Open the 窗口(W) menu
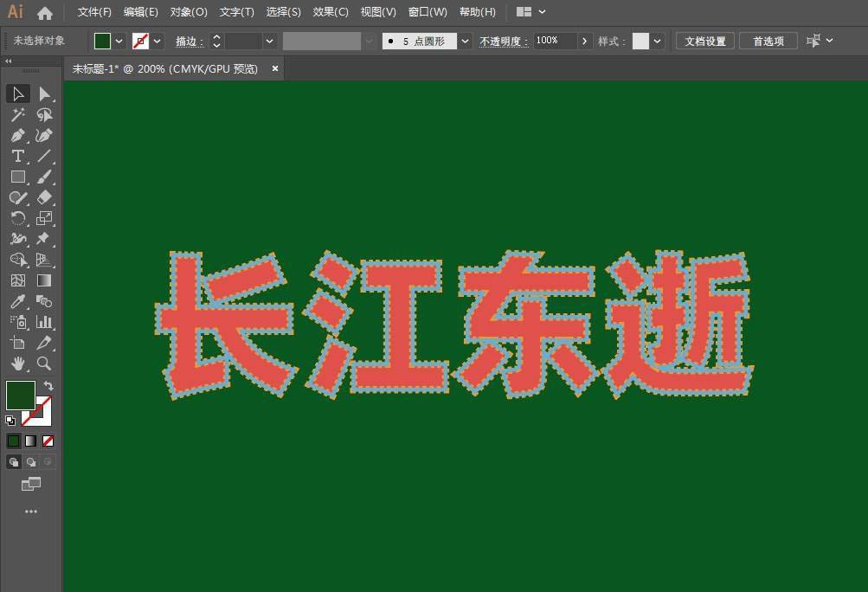Image resolution: width=868 pixels, height=592 pixels. [x=428, y=11]
